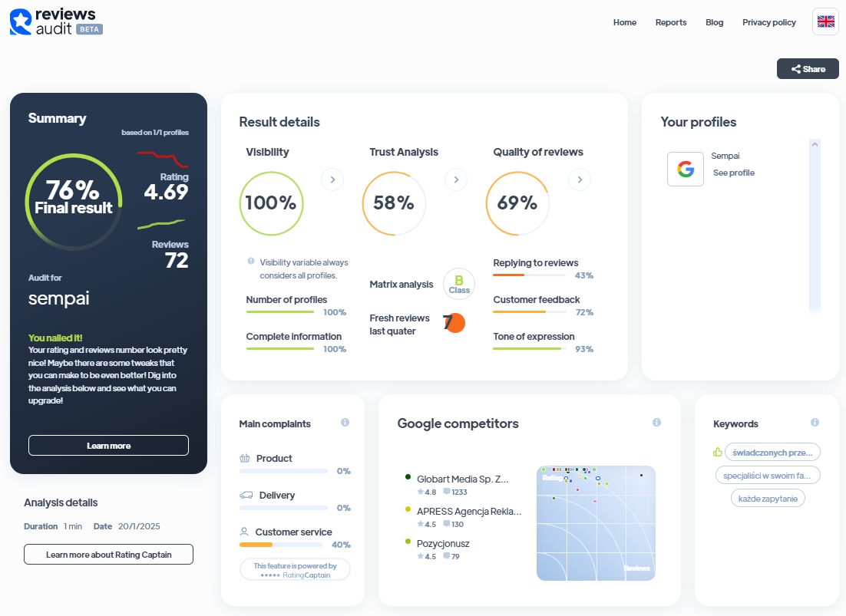
Task: Click the Customer service complaints progress bar
Action: pyautogui.click(x=281, y=545)
